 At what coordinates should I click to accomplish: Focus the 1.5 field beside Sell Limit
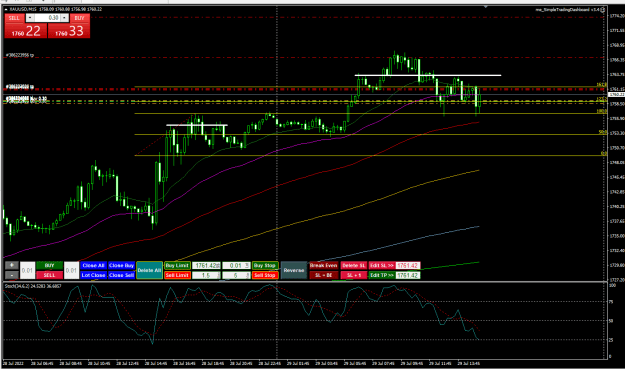click(206, 275)
